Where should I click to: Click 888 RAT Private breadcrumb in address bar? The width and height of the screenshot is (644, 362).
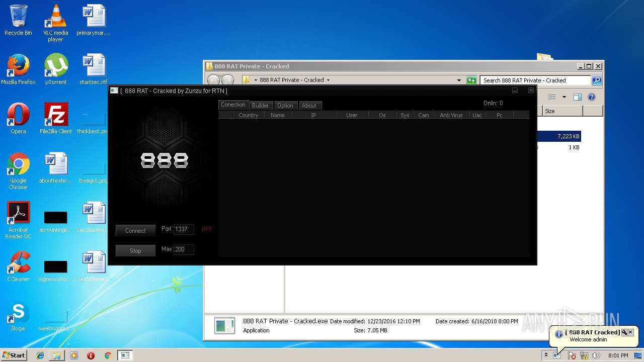pos(292,80)
